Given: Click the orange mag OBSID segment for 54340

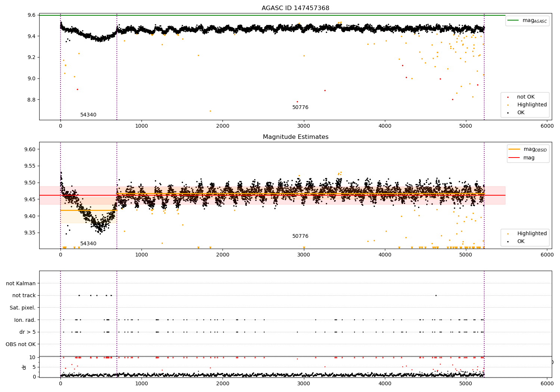Looking at the screenshot, I should point(88,210).
